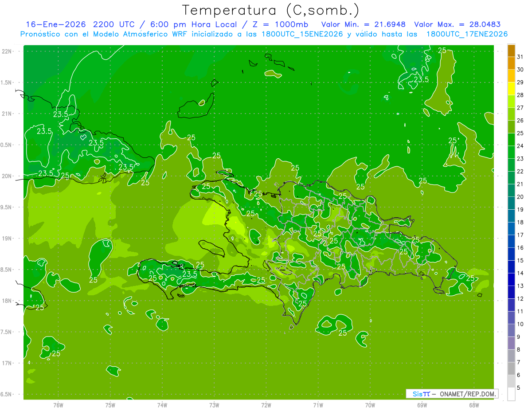Viewport: 532px width, 411px height.
Task: Pick the lime legend swatch between 27 and 28
Action: 512,102
